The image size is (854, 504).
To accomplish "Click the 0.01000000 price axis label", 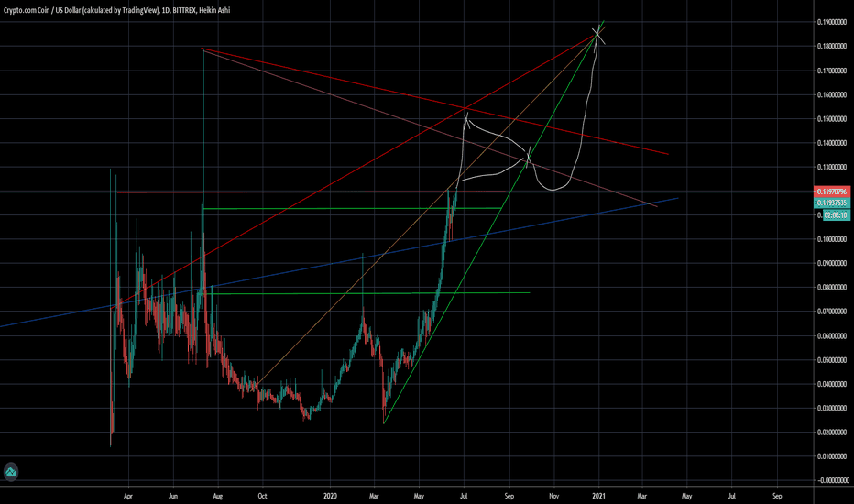I will point(832,456).
